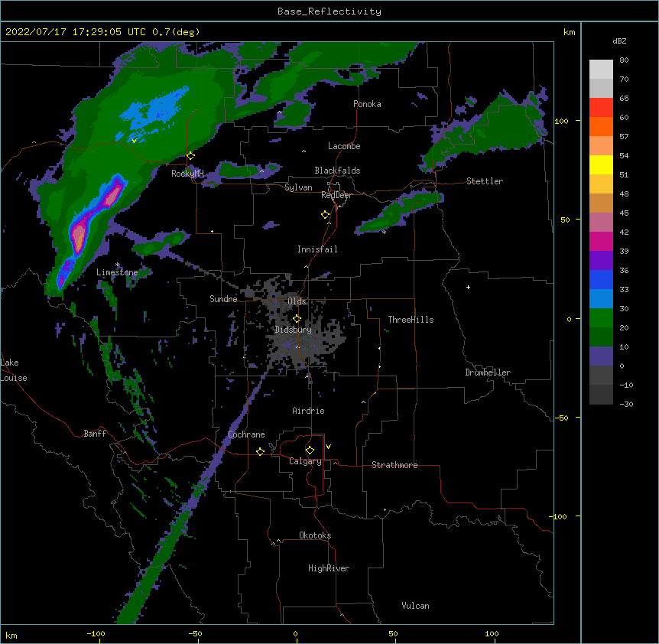Click the -50 km tick on bottom axis
659x644 pixels.
point(196,633)
